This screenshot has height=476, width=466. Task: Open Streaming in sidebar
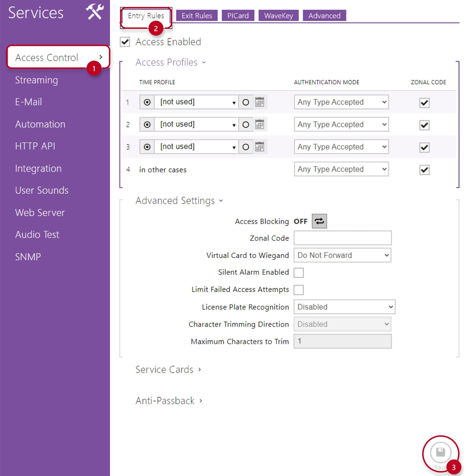coord(36,80)
